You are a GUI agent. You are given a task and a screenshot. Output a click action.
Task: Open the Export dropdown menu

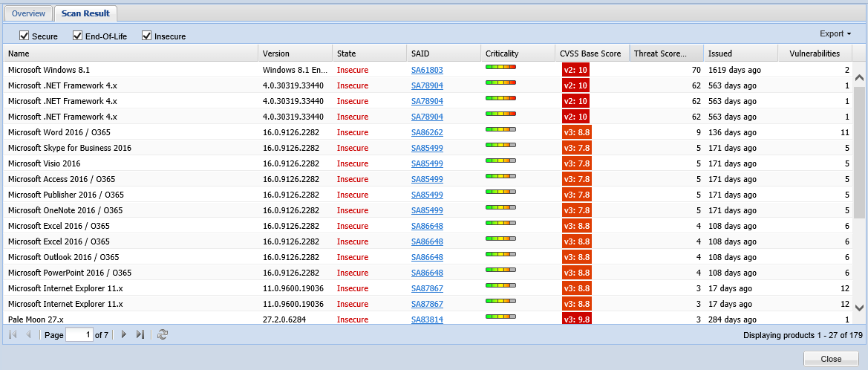835,33
